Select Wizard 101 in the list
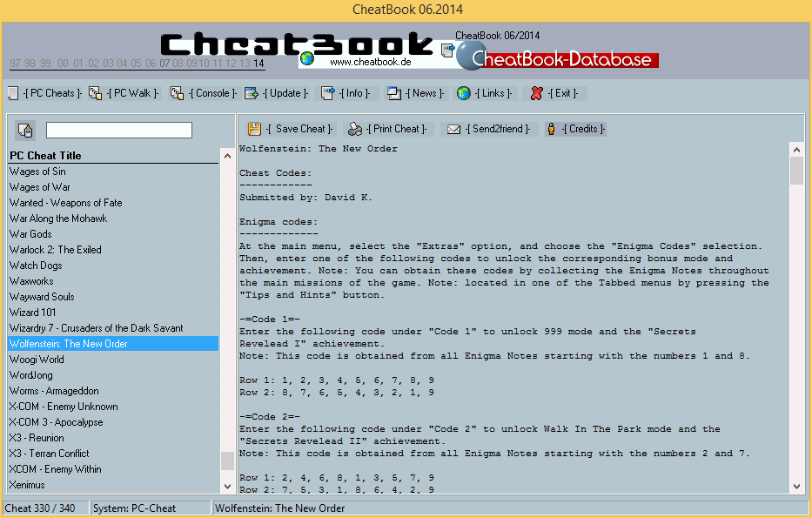This screenshot has height=518, width=812. (x=113, y=313)
